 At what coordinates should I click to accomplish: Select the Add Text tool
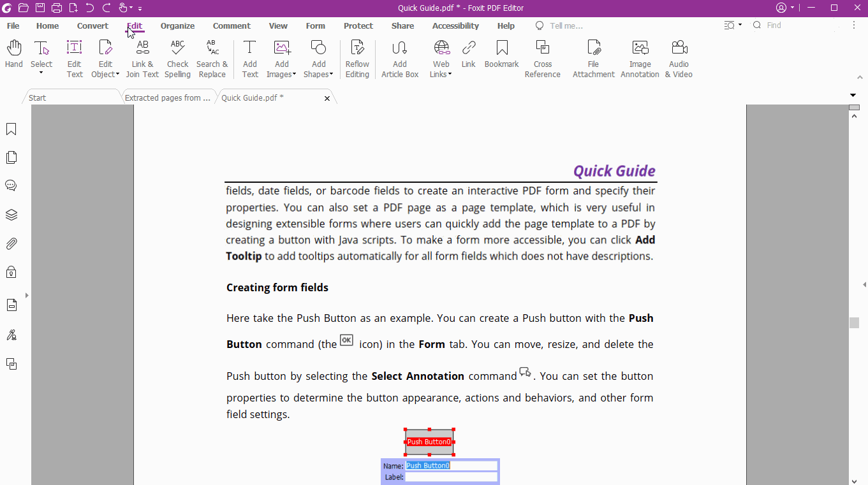tap(250, 59)
